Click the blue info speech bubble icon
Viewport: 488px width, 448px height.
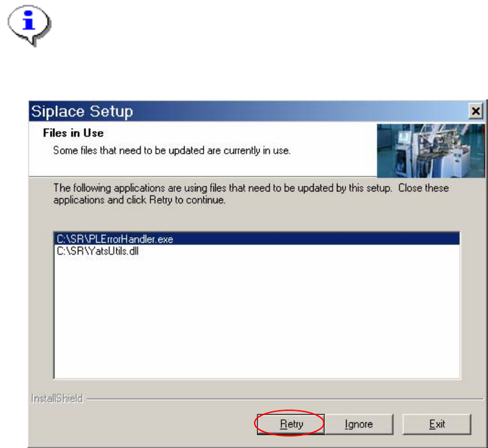tap(29, 26)
